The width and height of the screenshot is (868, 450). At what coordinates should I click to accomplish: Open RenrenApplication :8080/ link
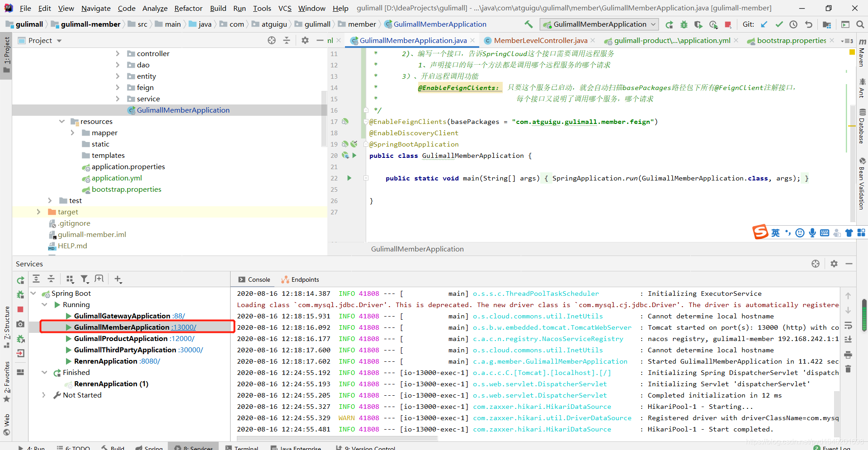(x=150, y=361)
